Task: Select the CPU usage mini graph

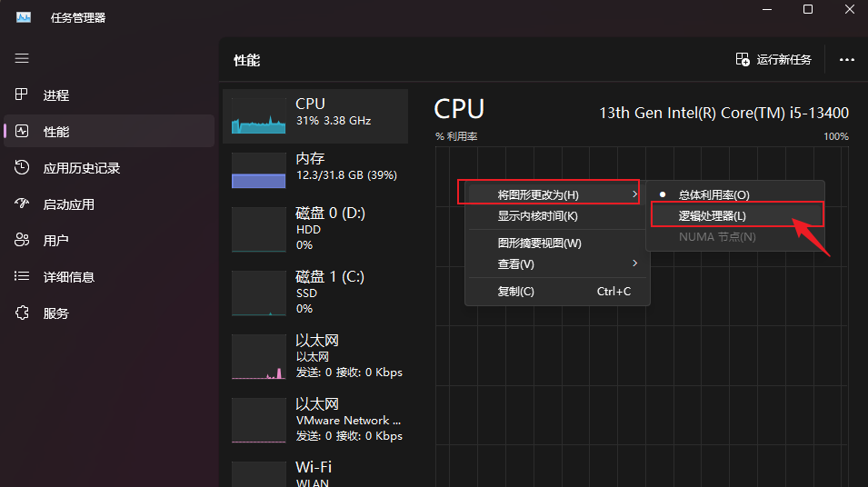Action: tap(258, 115)
